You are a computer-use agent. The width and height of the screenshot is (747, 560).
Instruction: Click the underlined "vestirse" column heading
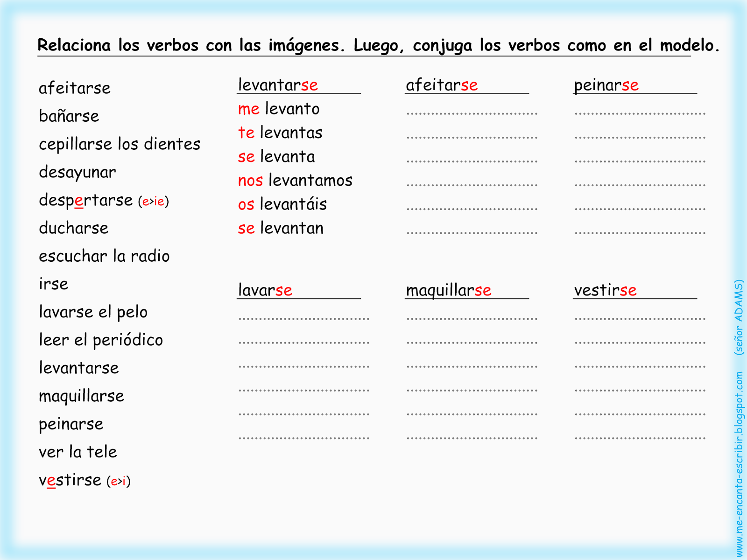tap(605, 290)
